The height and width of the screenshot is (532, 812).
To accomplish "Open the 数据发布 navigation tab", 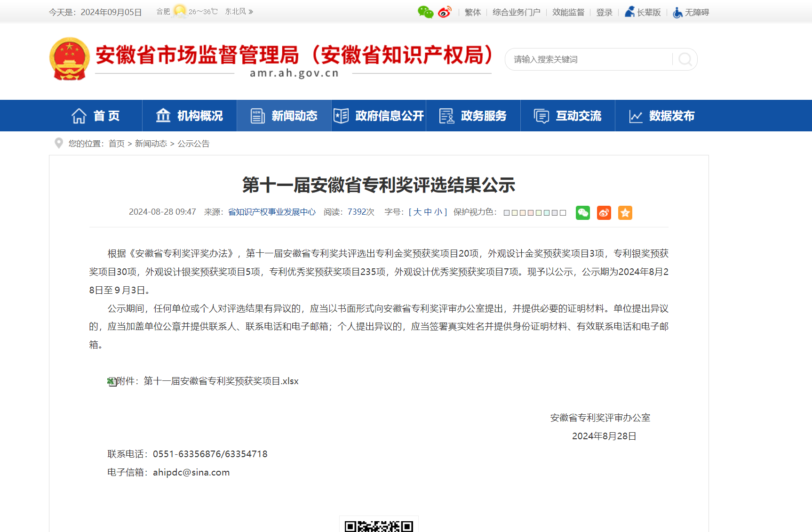I will (661, 116).
